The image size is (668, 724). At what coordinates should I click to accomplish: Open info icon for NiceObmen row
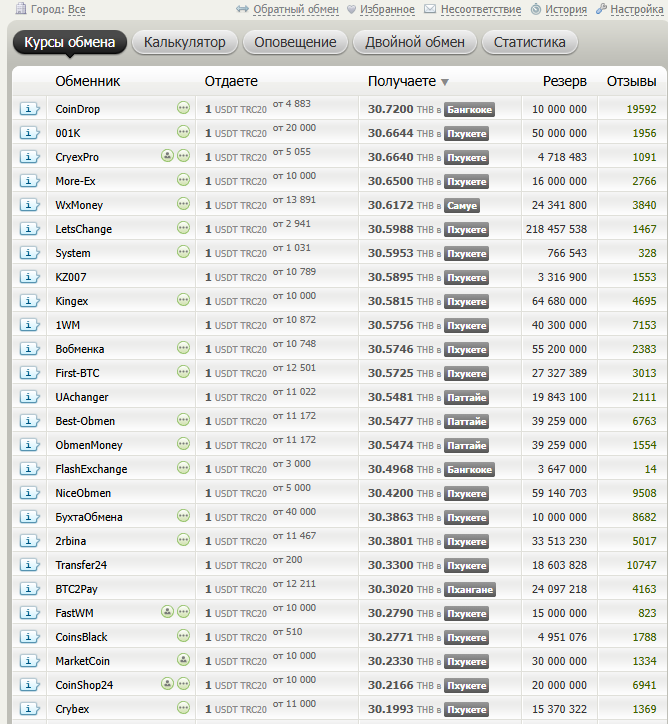pos(30,493)
